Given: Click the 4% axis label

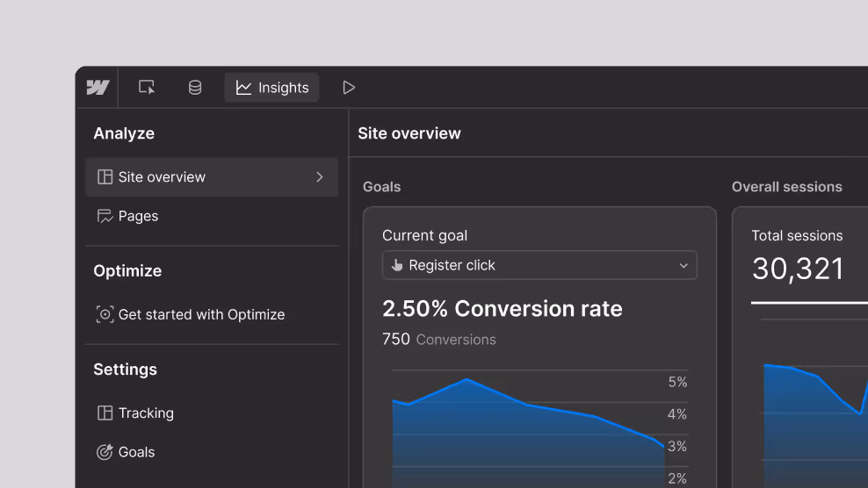Looking at the screenshot, I should pos(677,414).
